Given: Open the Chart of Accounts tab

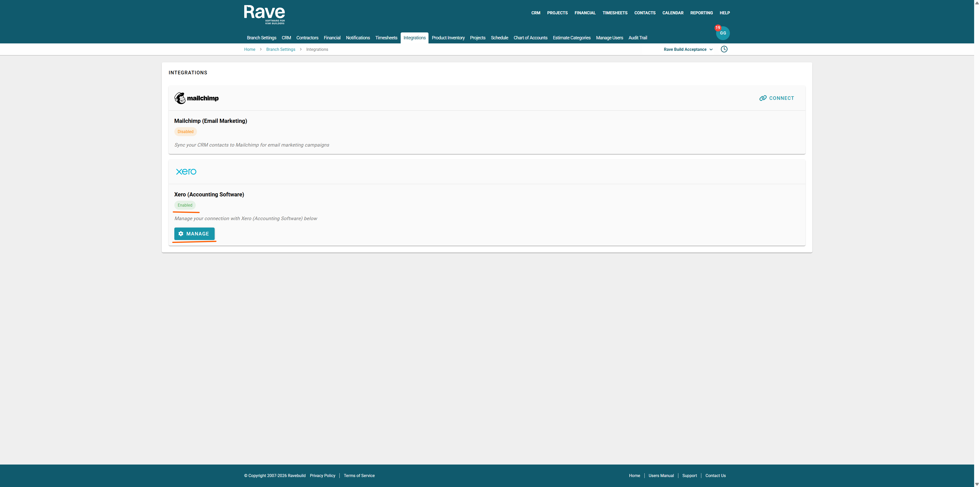Looking at the screenshot, I should 530,38.
